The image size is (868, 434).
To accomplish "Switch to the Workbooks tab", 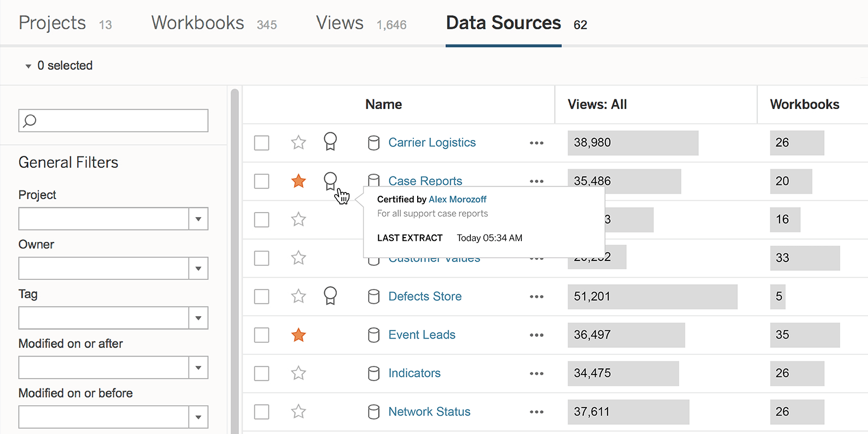I will pyautogui.click(x=197, y=23).
